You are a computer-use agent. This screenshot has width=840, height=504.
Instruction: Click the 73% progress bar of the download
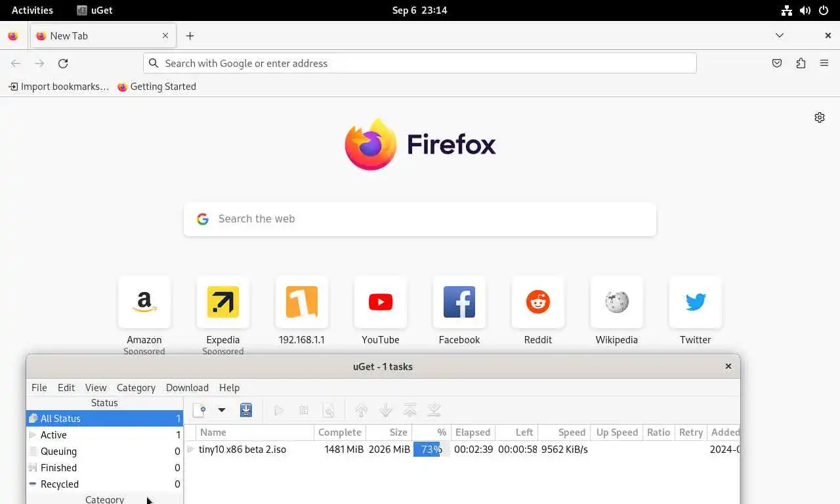coord(431,450)
